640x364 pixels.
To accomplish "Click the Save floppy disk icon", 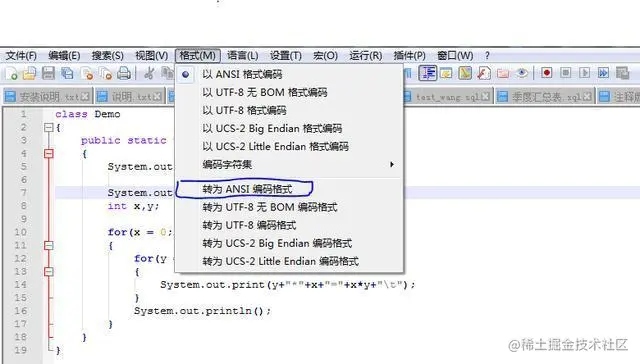I will pyautogui.click(x=48, y=73).
